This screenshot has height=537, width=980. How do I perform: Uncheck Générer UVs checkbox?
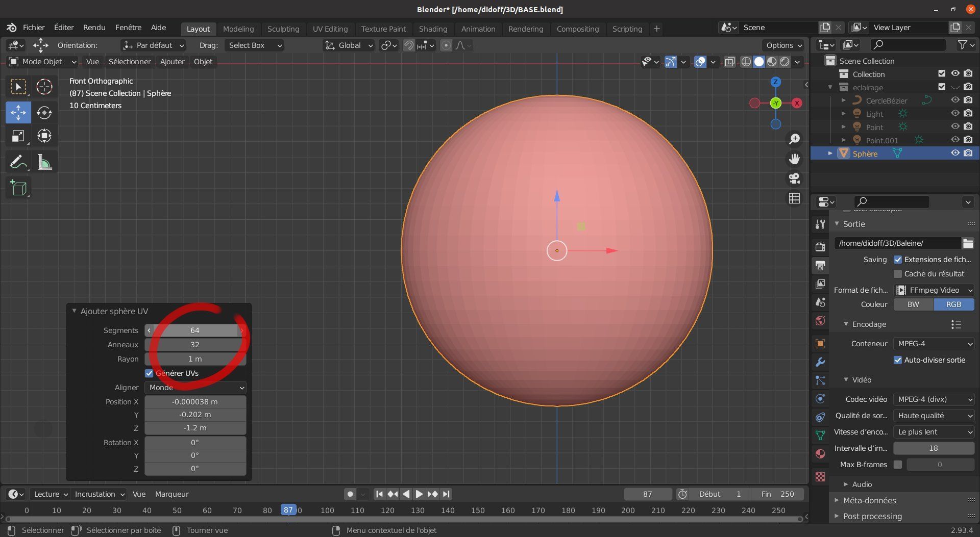149,373
